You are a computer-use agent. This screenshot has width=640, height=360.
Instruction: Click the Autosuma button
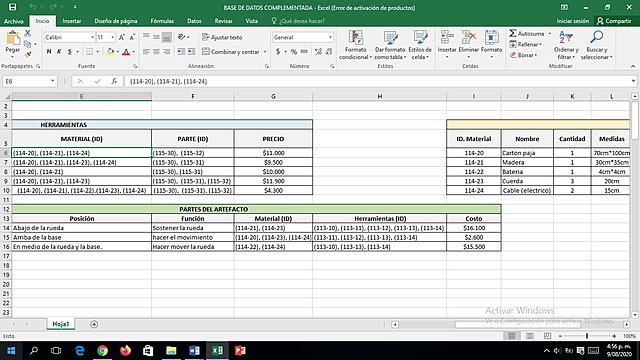pyautogui.click(x=527, y=33)
